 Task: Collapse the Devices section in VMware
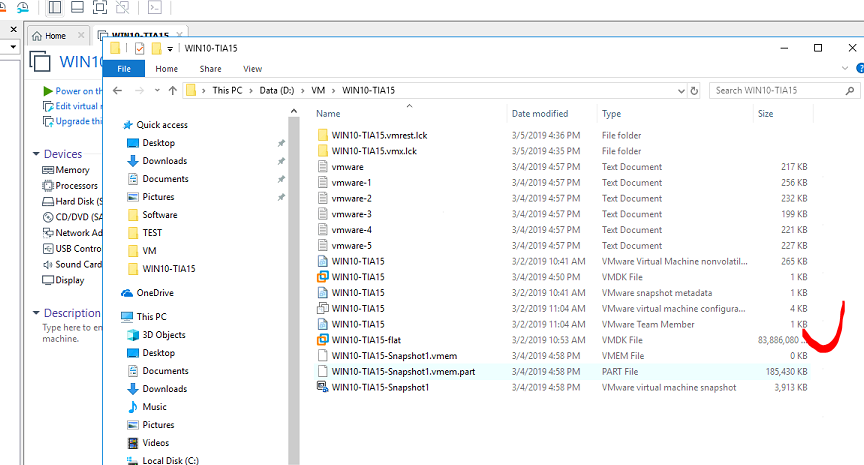pos(36,154)
